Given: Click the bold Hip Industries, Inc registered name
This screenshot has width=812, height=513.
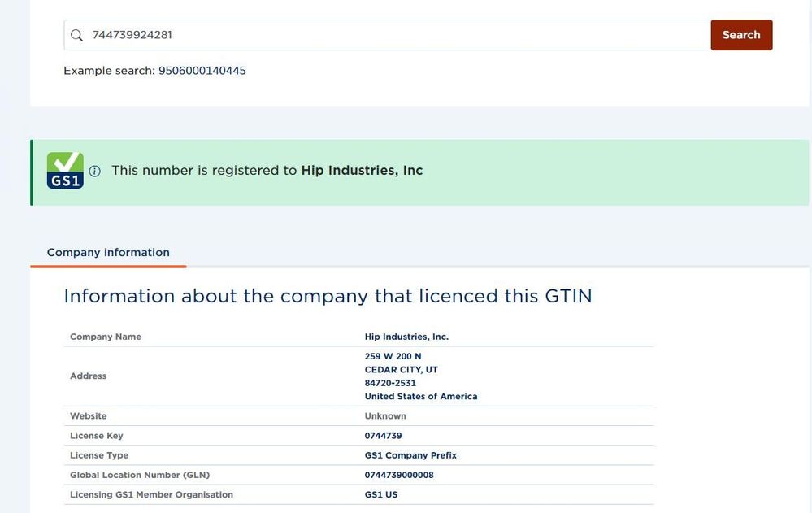Looking at the screenshot, I should pos(362,171).
